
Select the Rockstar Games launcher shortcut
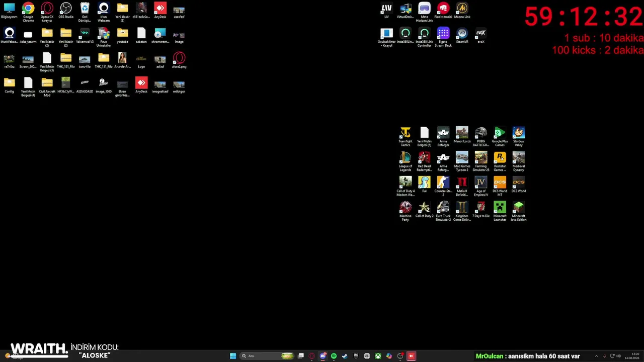[x=500, y=162]
